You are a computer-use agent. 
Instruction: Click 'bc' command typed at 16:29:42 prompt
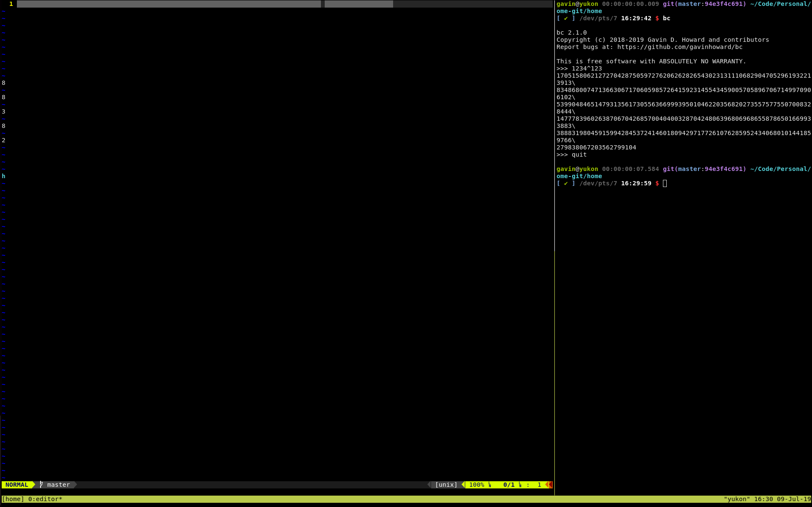click(x=667, y=18)
